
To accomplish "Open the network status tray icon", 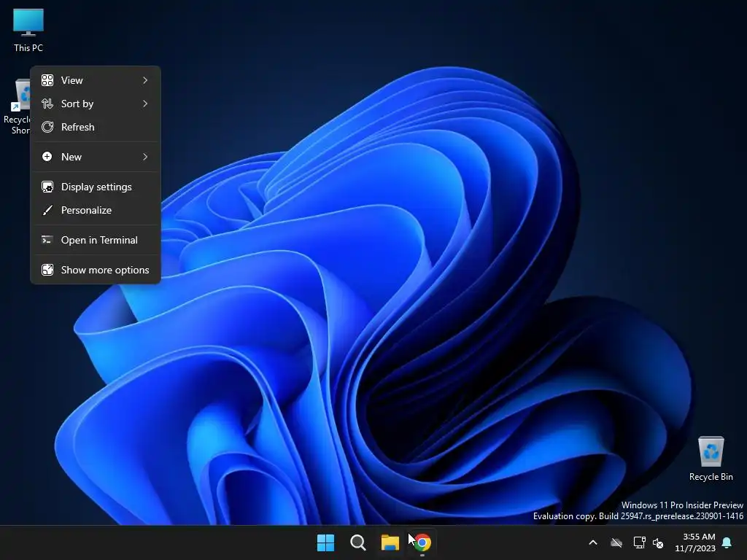I will click(639, 542).
